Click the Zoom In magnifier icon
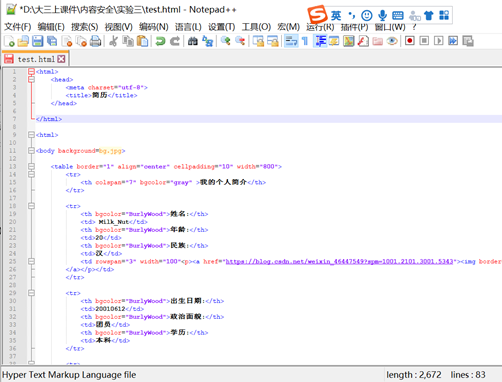This screenshot has height=382, width=502. point(225,41)
